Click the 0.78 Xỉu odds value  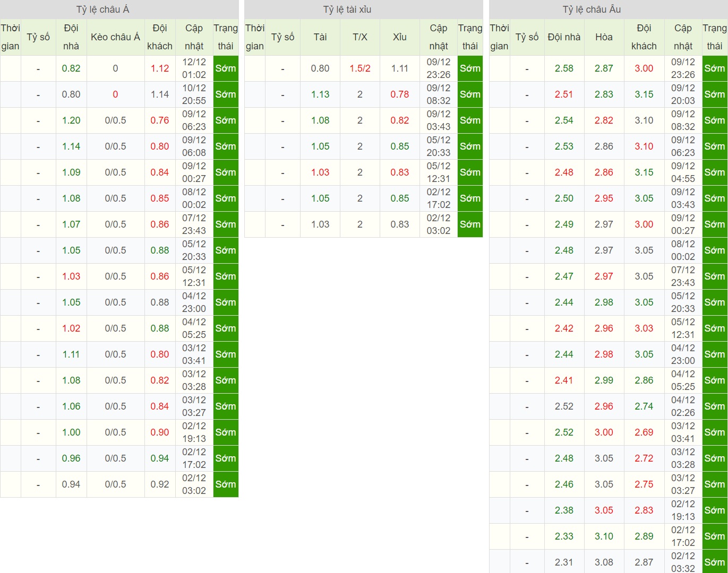click(x=400, y=94)
